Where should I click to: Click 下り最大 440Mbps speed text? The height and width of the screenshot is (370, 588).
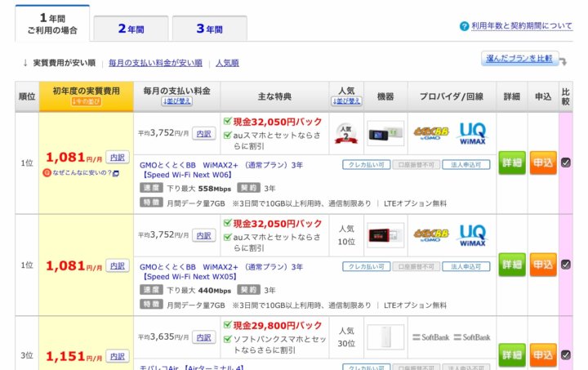point(198,291)
